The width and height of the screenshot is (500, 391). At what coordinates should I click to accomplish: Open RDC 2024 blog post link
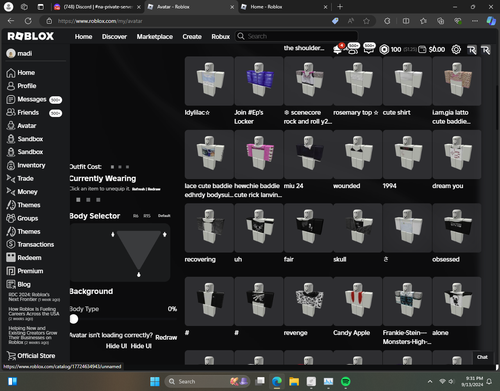34,297
